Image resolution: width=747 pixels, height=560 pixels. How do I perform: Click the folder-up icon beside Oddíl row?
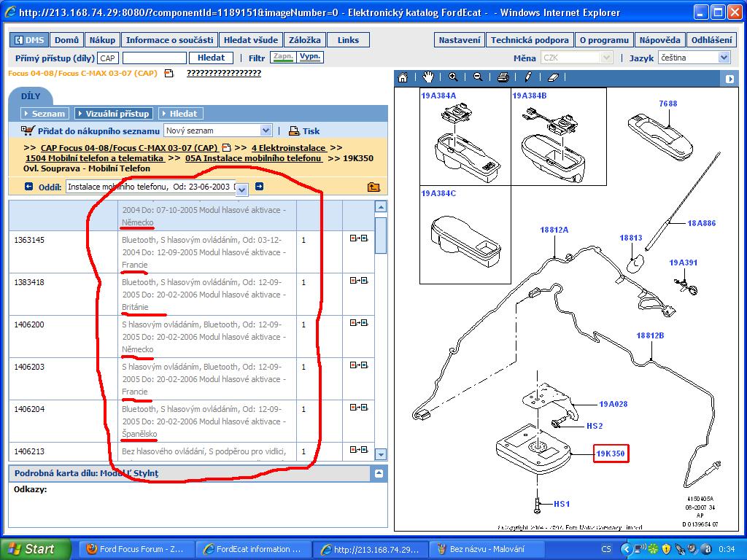click(x=373, y=187)
